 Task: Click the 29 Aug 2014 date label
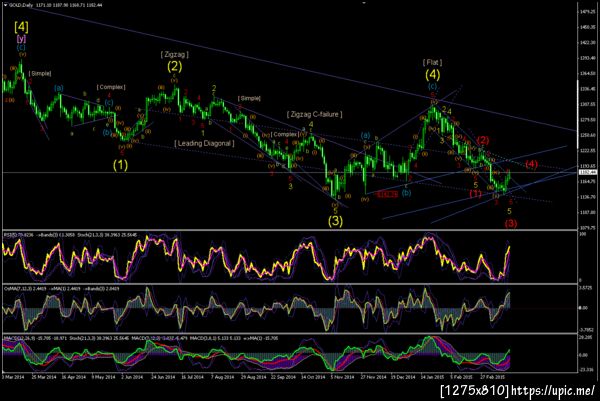(253, 377)
